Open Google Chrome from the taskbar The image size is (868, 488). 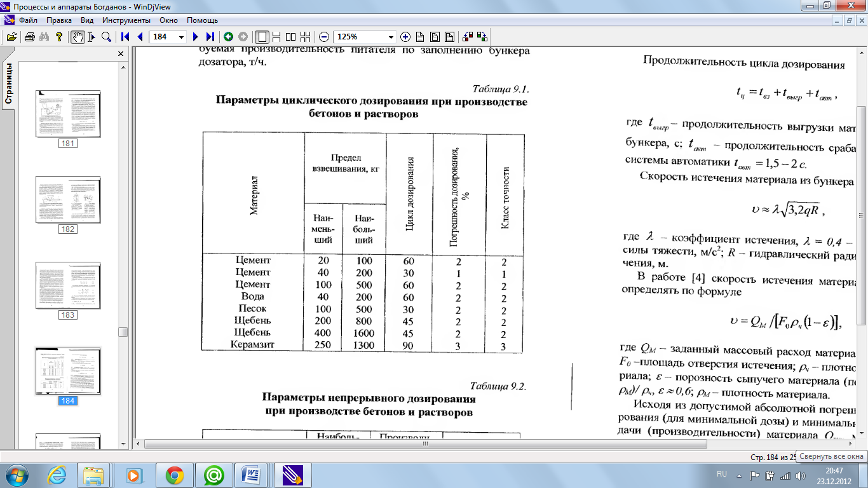click(174, 475)
